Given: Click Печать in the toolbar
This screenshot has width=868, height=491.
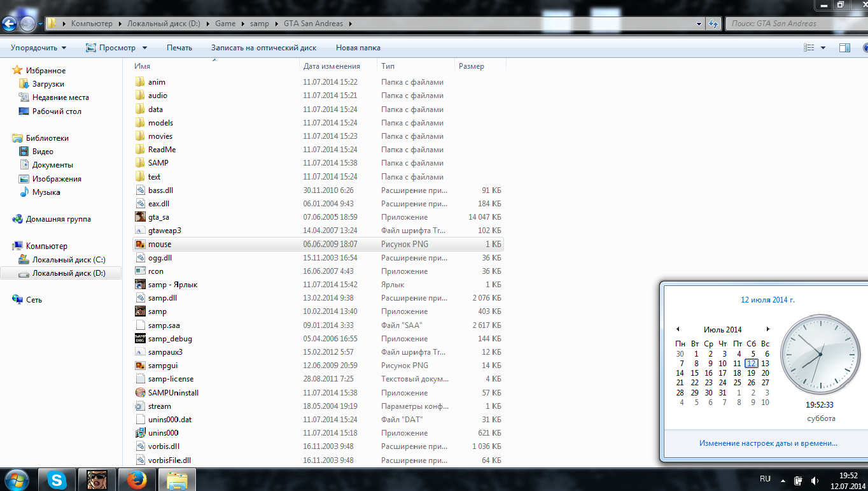Looking at the screenshot, I should coord(179,48).
